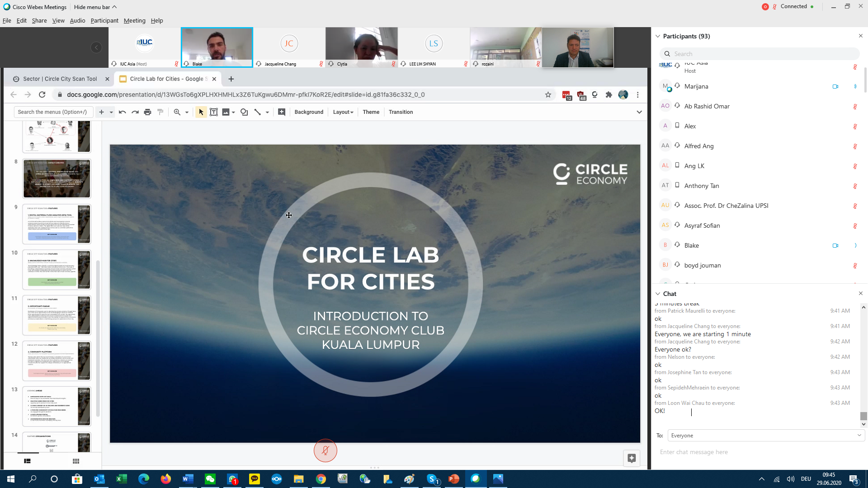Toggle Marijana's video camera icon

835,86
